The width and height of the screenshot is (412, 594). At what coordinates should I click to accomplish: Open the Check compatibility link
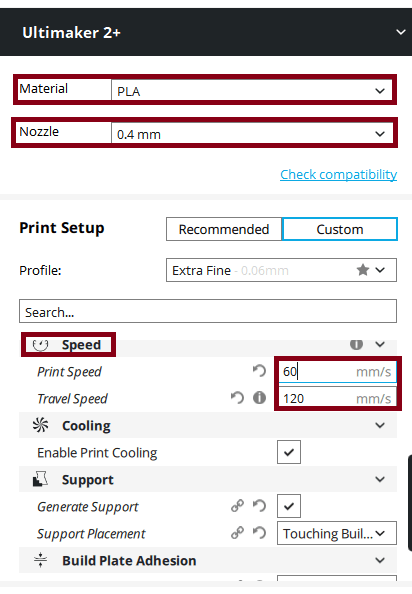tap(339, 175)
